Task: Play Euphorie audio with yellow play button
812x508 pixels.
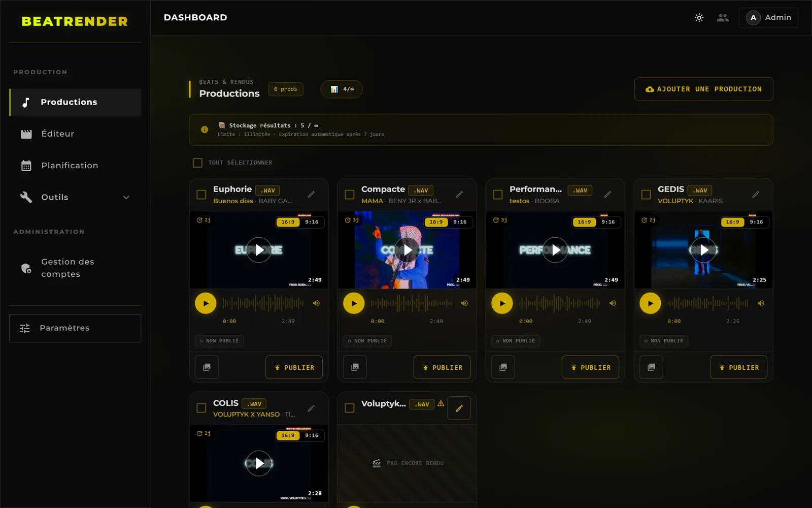Action: click(206, 303)
